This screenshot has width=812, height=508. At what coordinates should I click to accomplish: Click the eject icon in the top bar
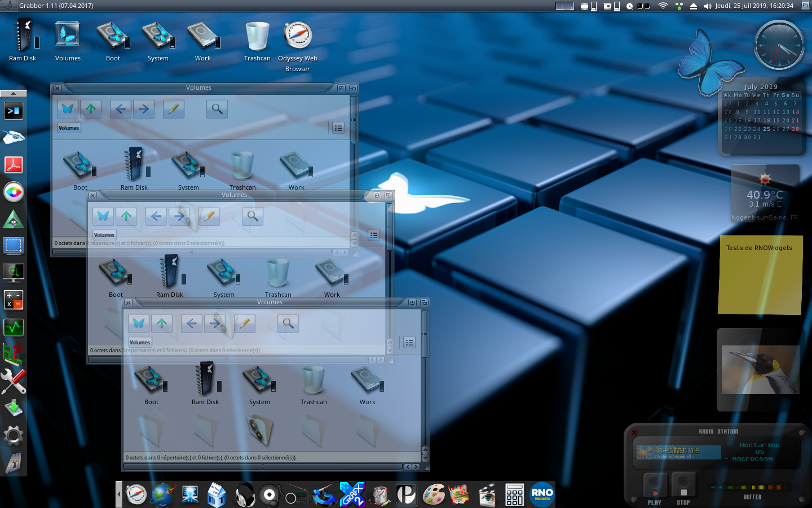(694, 6)
